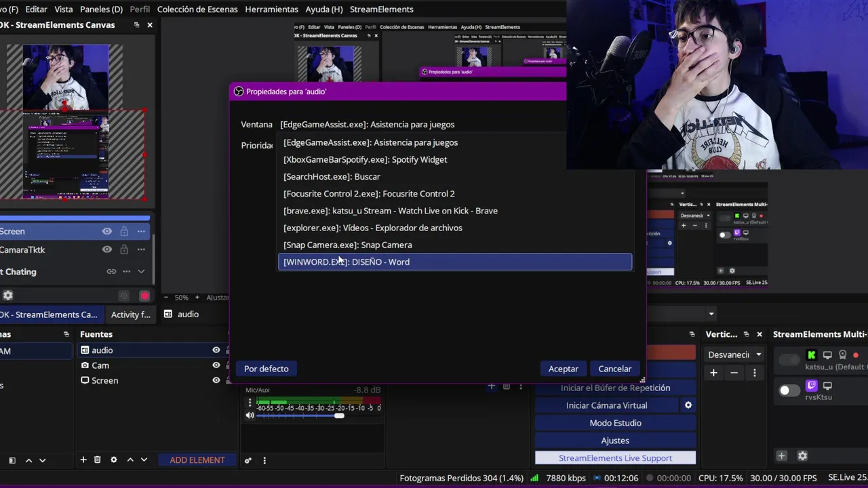This screenshot has height=488, width=868.
Task: Disable rvsKtsu Twitch stream toggle
Action: click(789, 390)
